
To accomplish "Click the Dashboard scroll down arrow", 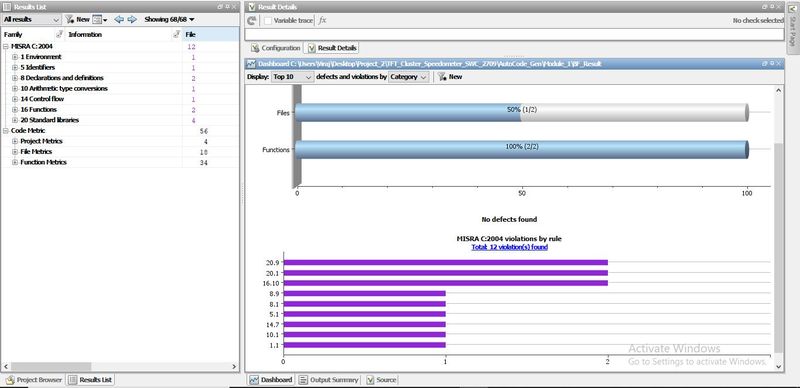I will [778, 366].
